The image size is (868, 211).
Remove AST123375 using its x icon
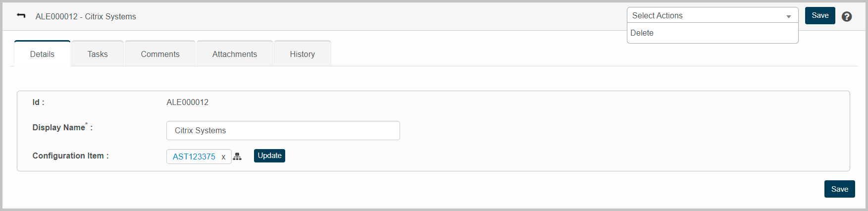click(223, 157)
